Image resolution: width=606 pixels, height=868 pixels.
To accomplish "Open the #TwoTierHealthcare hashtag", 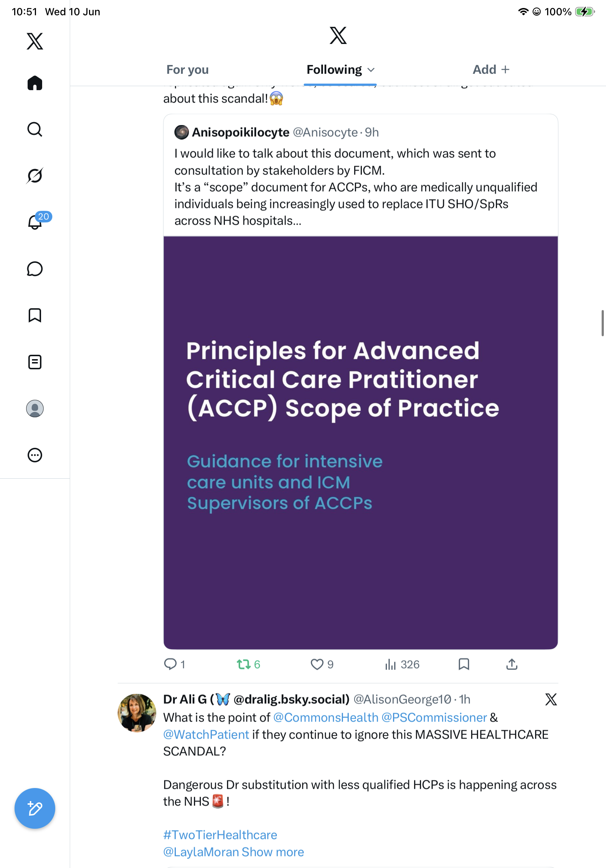I will point(220,834).
